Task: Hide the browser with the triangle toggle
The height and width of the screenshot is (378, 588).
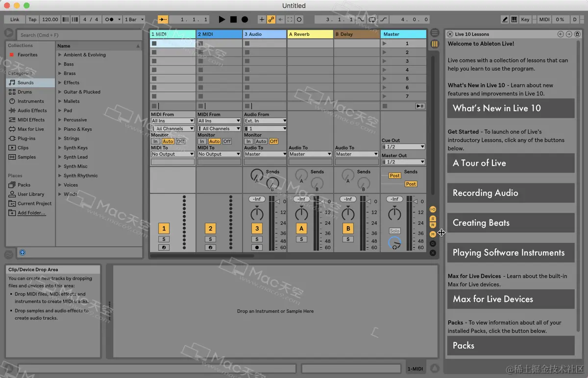Action: coord(9,33)
